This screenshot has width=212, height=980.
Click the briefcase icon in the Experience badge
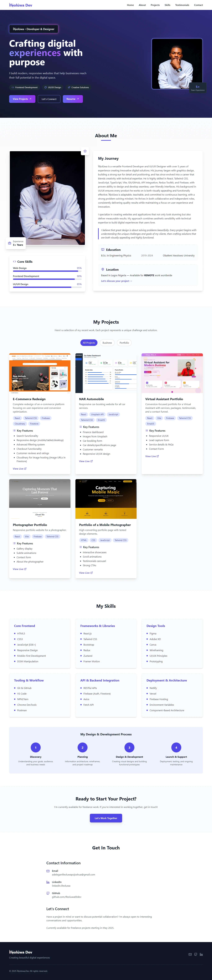[x=9, y=243]
